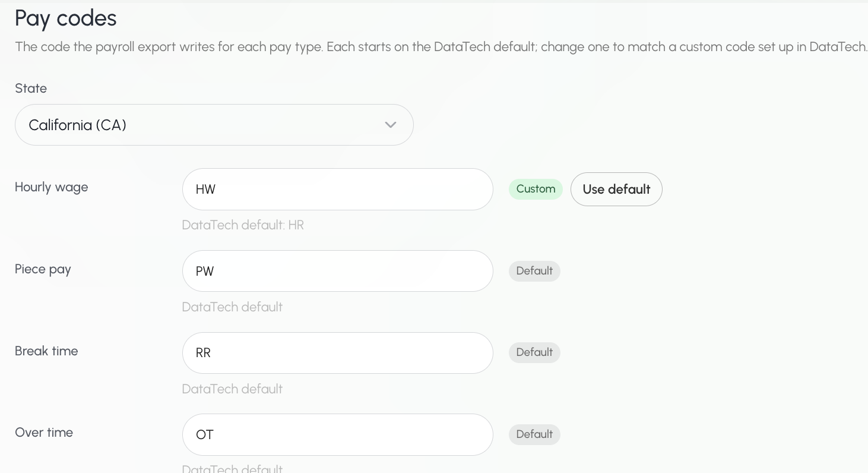
Task: Click the Over time label
Action: [44, 433]
